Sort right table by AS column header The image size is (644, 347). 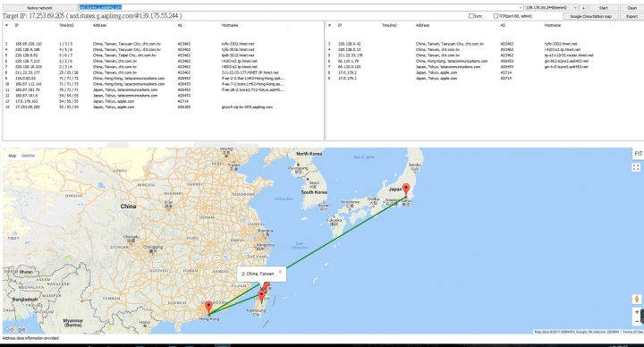click(503, 25)
